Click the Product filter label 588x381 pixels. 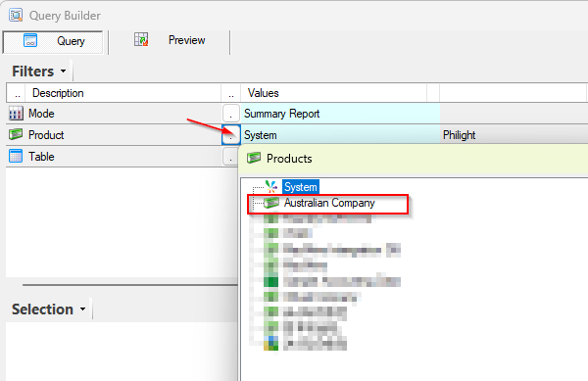(x=46, y=135)
